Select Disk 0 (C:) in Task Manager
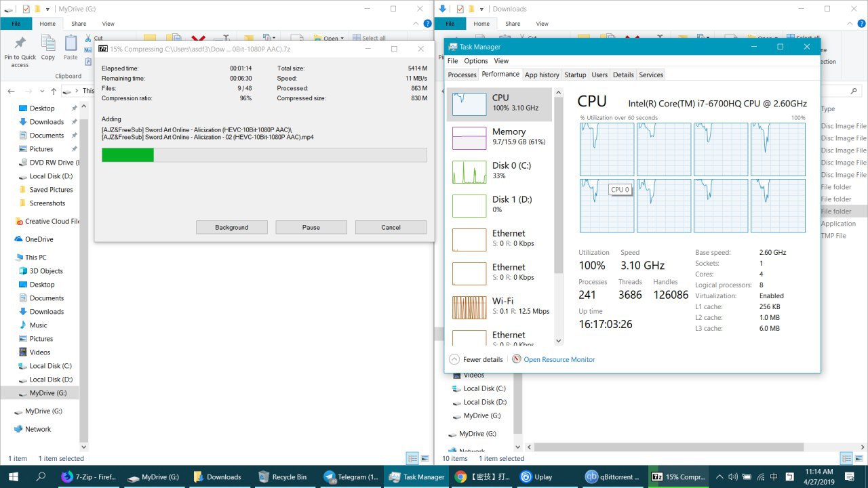 (x=500, y=172)
